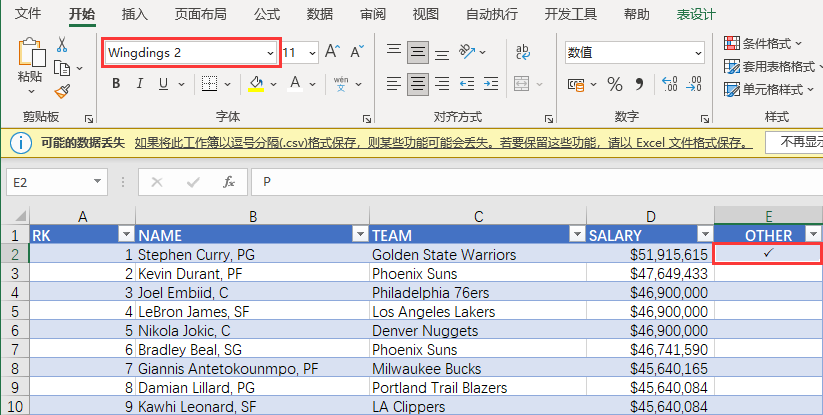
Task: Decrease indent
Action: (467, 83)
